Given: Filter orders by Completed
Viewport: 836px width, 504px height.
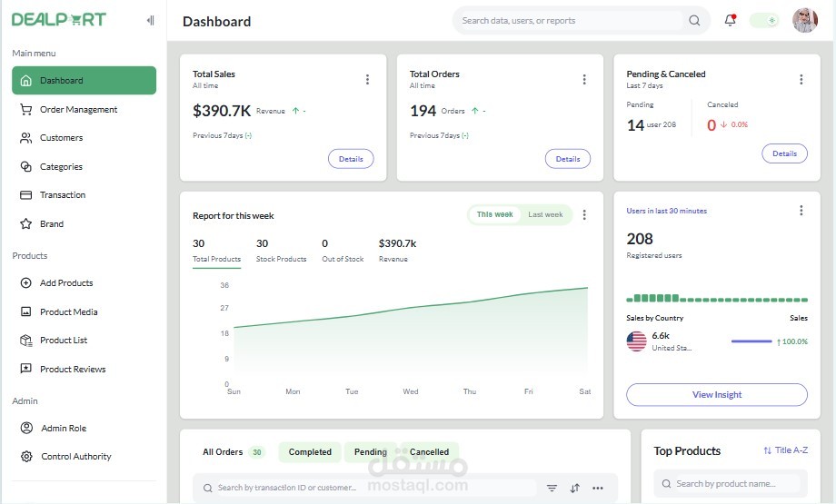Looking at the screenshot, I should (x=310, y=452).
